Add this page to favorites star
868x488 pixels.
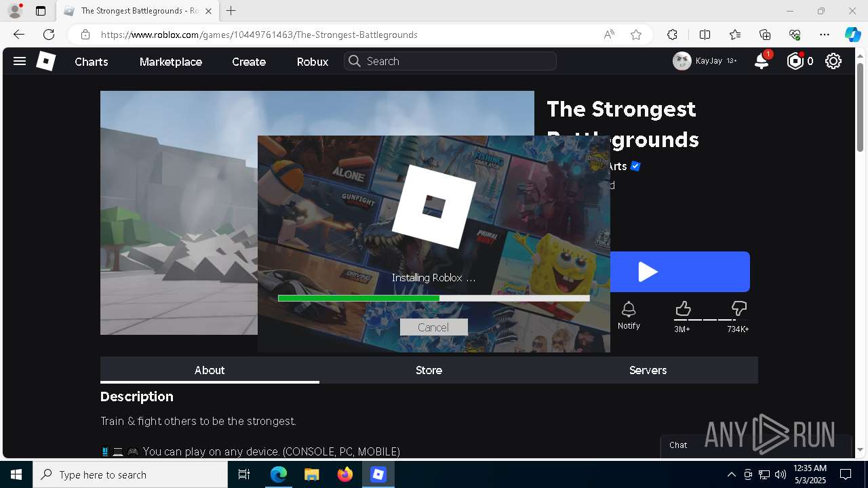click(636, 35)
